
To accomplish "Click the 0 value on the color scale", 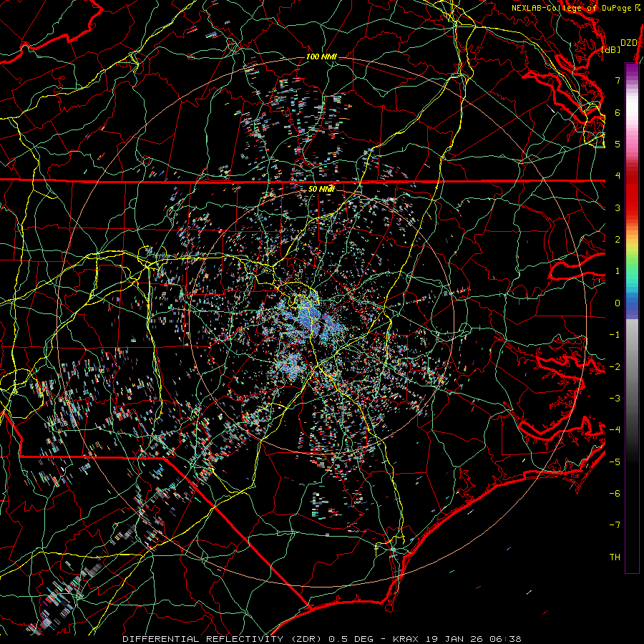I will click(x=618, y=303).
